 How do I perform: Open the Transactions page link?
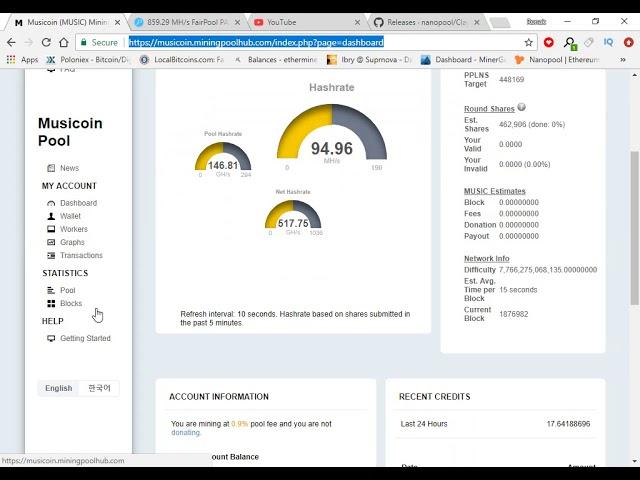(x=81, y=255)
